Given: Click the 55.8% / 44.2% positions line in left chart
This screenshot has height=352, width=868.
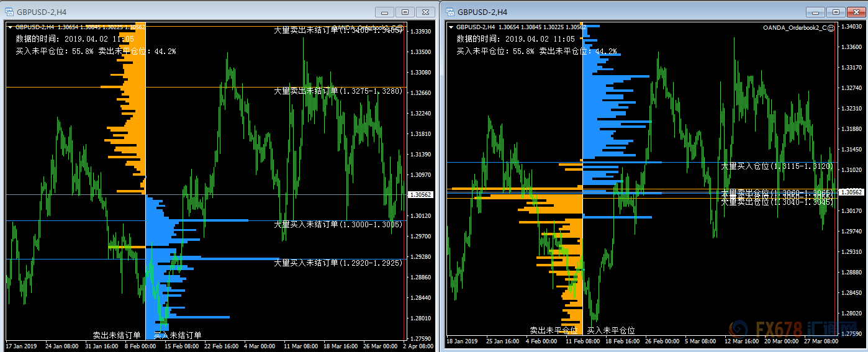Looking at the screenshot, I should [x=96, y=51].
